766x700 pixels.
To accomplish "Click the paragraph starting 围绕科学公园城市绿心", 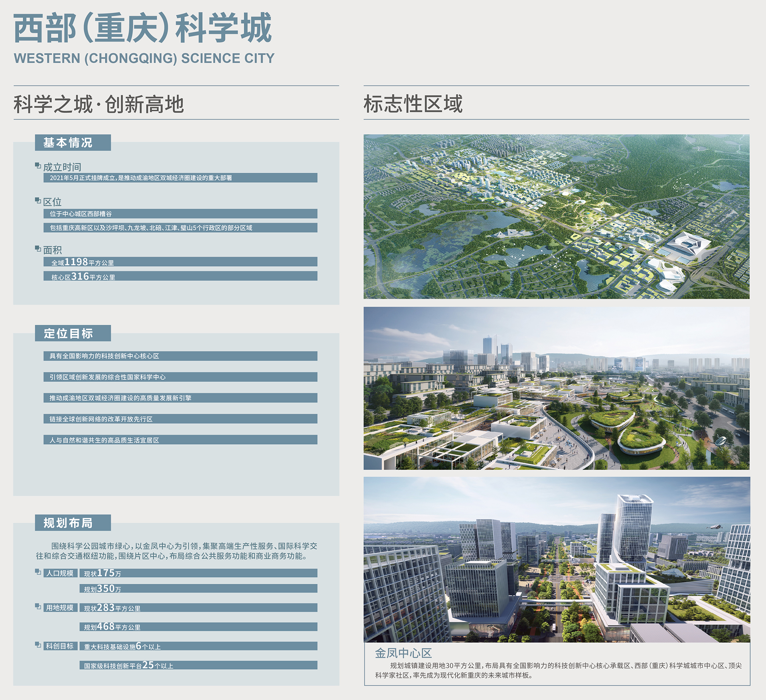I will tap(176, 551).
